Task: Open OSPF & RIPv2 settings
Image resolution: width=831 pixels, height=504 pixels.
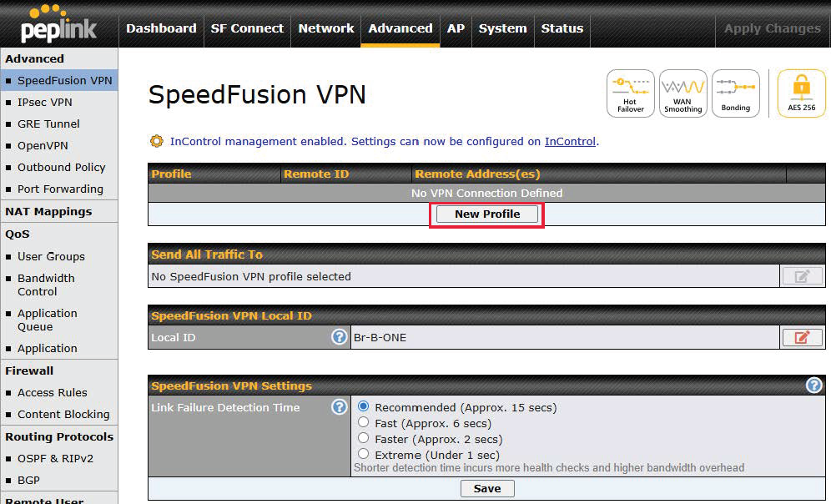Action: click(55, 458)
